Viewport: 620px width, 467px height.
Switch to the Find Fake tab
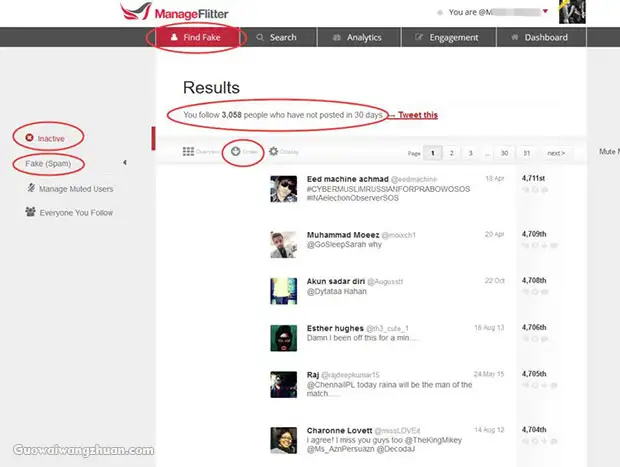coord(196,37)
